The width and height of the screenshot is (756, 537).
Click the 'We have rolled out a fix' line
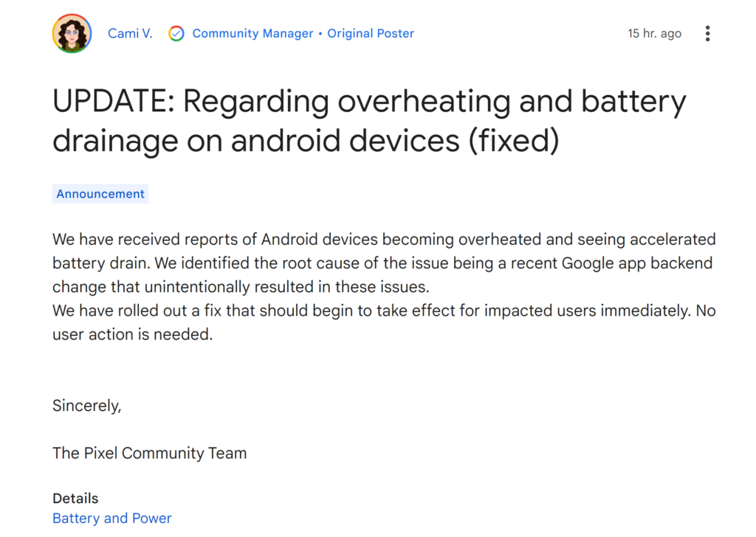click(x=384, y=311)
